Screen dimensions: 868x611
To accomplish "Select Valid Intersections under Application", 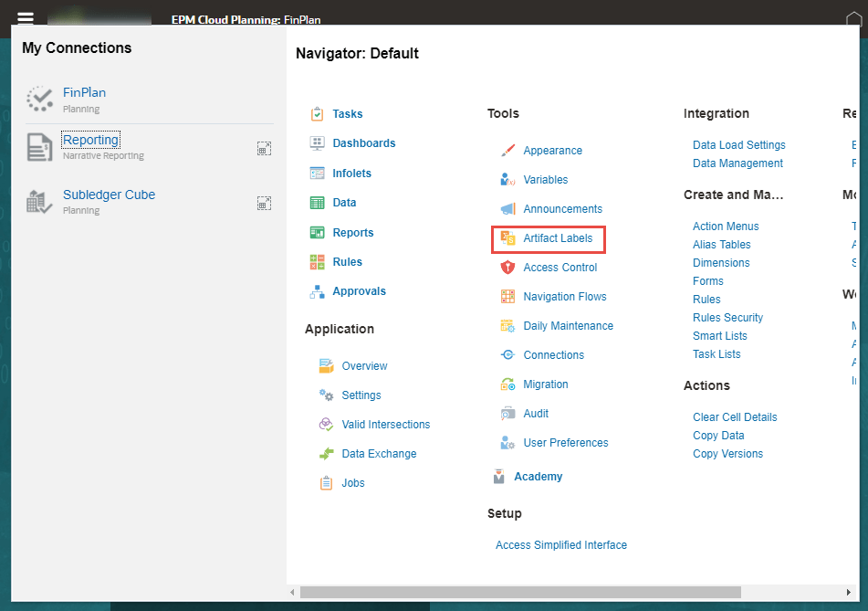I will pos(385,425).
